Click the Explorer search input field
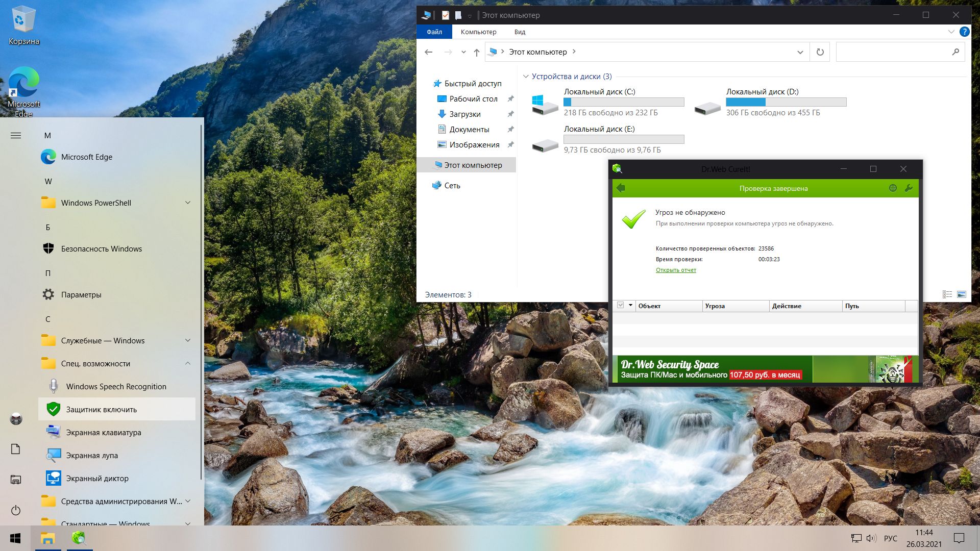 point(893,52)
